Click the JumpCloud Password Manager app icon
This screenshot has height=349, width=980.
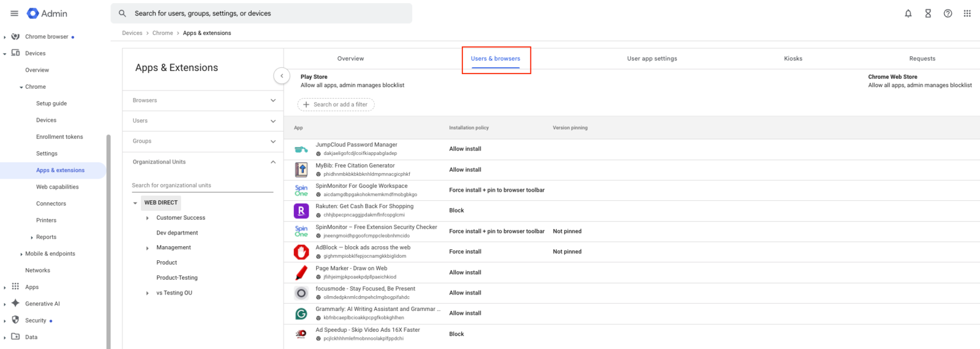301,149
